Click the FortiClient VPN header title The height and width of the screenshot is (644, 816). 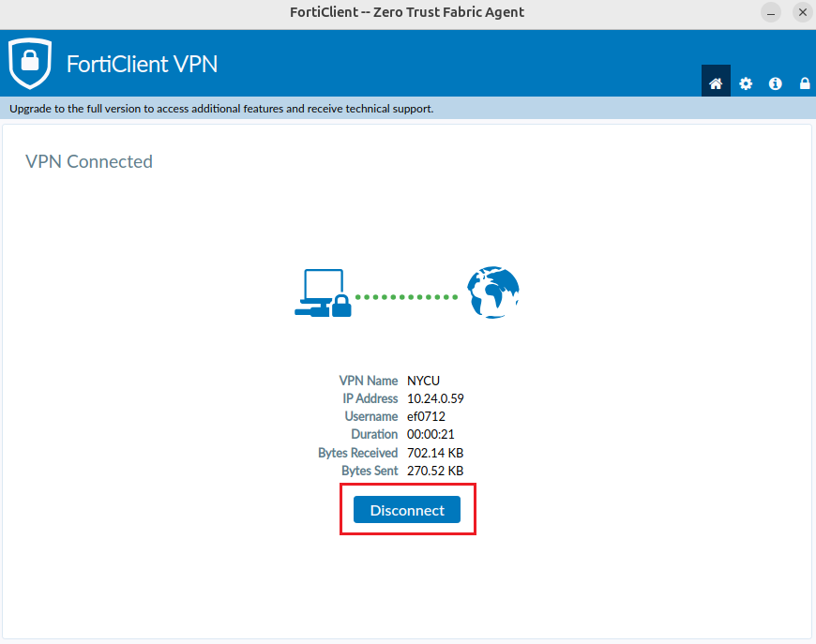(142, 64)
